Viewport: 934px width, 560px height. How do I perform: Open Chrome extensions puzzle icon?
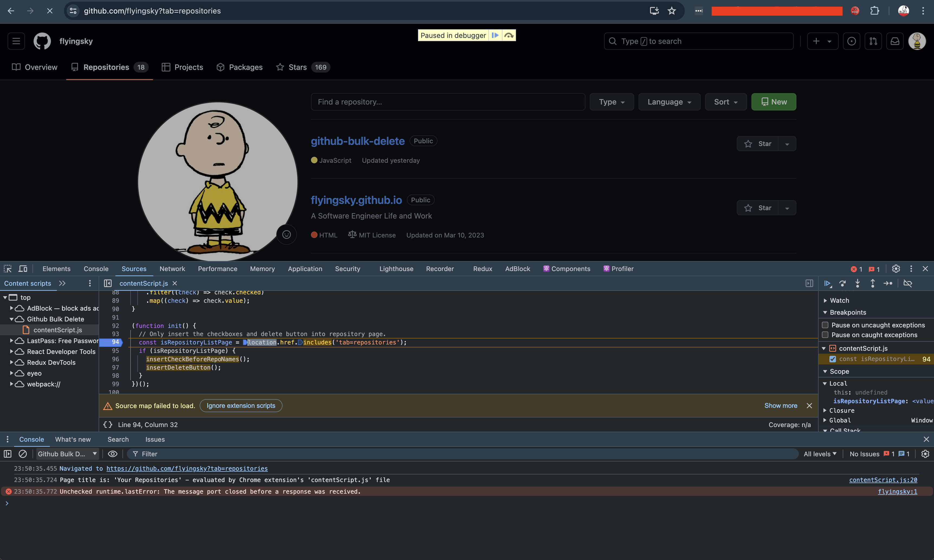click(x=875, y=11)
